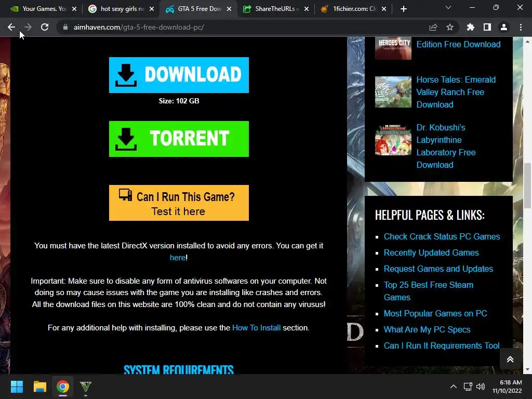Image resolution: width=532 pixels, height=399 pixels.
Task: Open Recently Updated Games link
Action: pos(431,253)
